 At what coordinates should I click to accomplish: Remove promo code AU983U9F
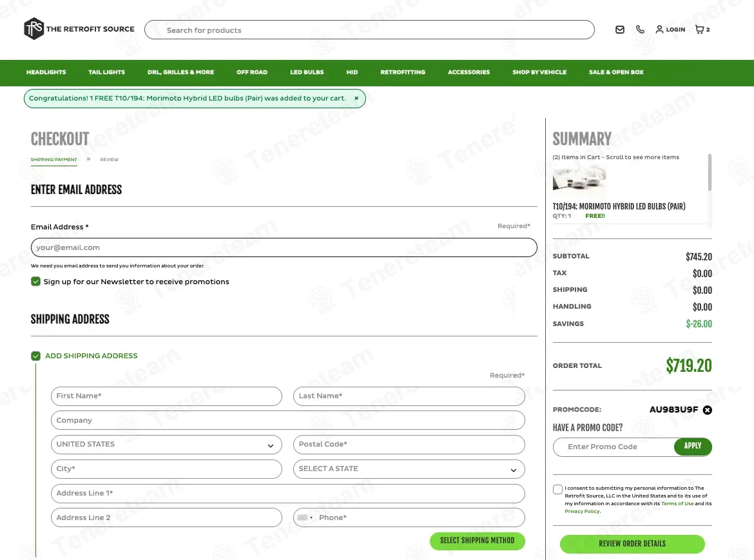pyautogui.click(x=707, y=410)
